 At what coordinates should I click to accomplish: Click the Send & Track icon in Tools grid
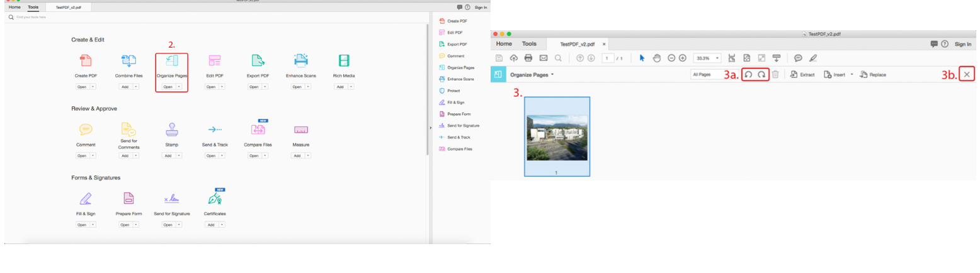tap(215, 129)
